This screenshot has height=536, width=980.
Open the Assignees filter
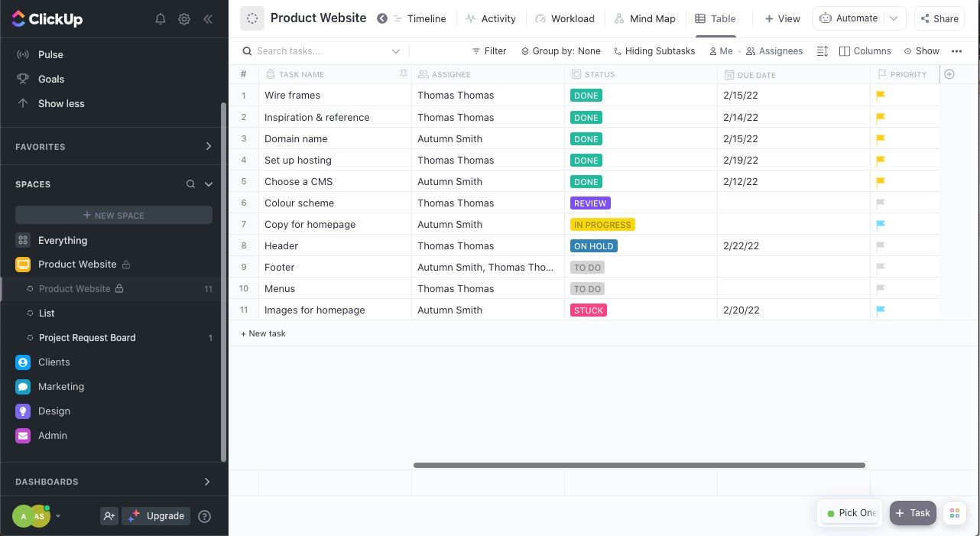click(774, 51)
